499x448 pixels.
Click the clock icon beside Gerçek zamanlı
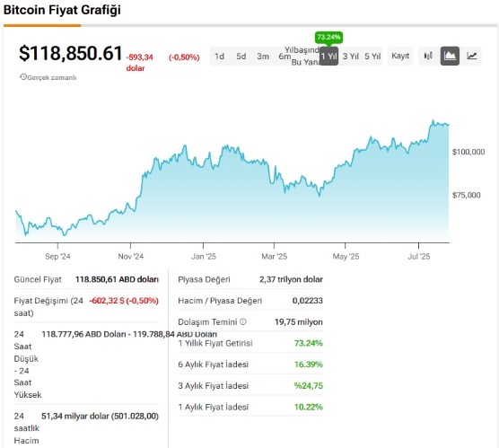click(23, 76)
